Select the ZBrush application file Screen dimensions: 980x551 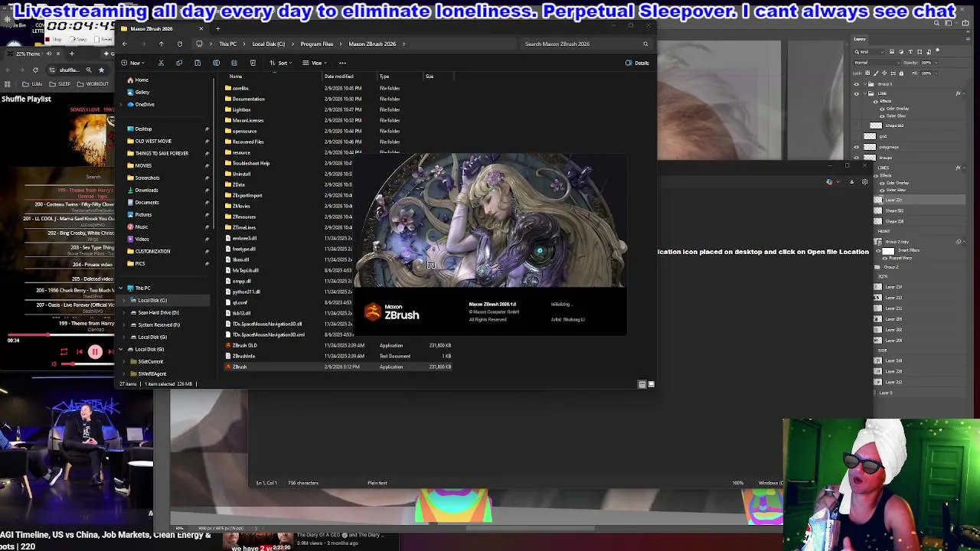pos(240,367)
